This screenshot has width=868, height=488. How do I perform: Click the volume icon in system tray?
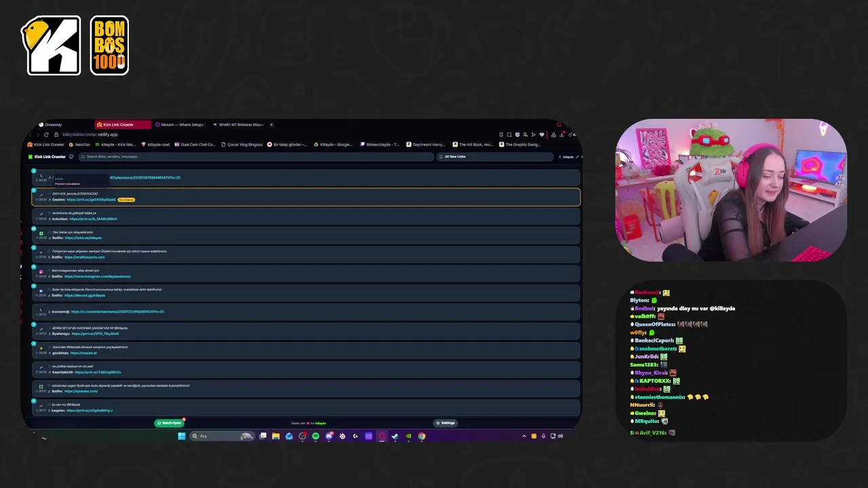point(560,436)
